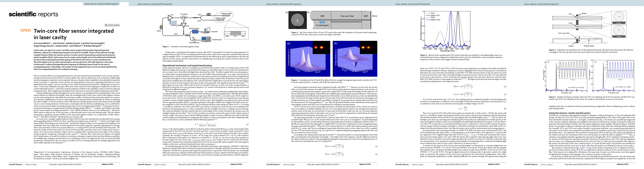Open the DOI link in the title page footer
Image resolution: width=644 pixels, height=169 pixels.
coord(65,164)
